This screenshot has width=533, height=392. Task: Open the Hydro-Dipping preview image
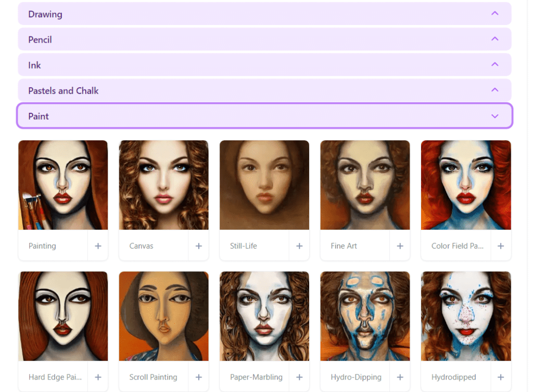coord(365,316)
